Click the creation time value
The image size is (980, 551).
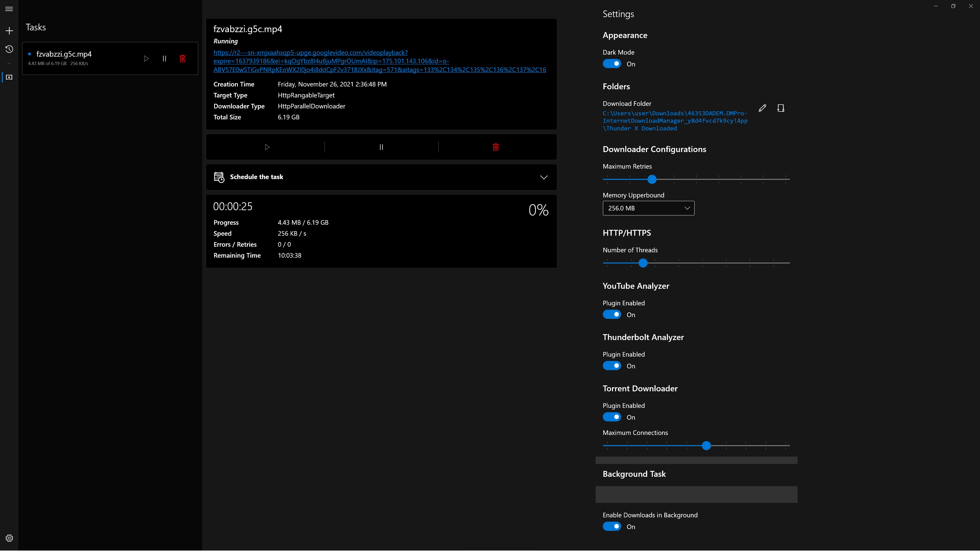pyautogui.click(x=332, y=84)
